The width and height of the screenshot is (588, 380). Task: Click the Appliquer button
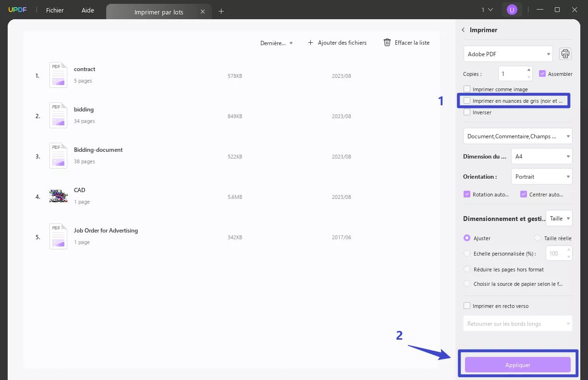(x=518, y=365)
